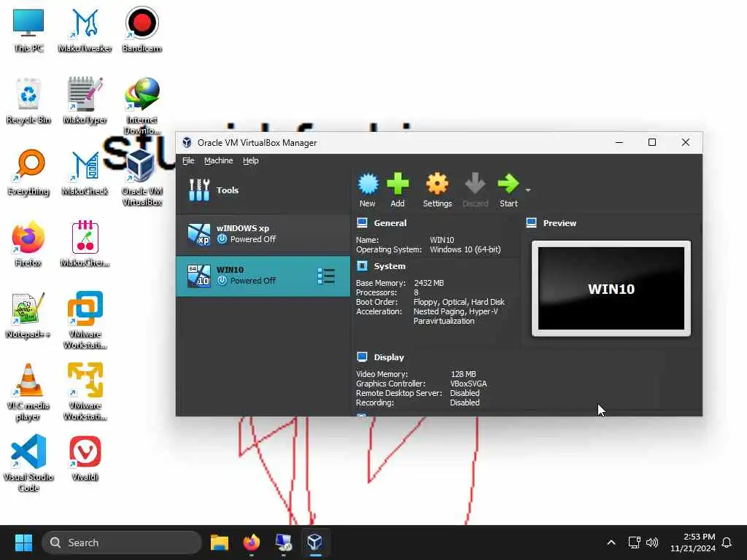Select the blue-orange VMware Workstation icon
The image size is (747, 560).
click(85, 321)
